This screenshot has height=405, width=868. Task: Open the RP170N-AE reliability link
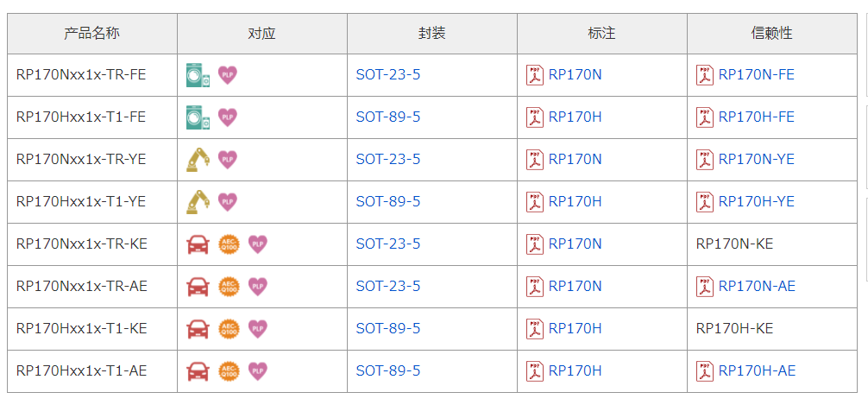click(757, 287)
